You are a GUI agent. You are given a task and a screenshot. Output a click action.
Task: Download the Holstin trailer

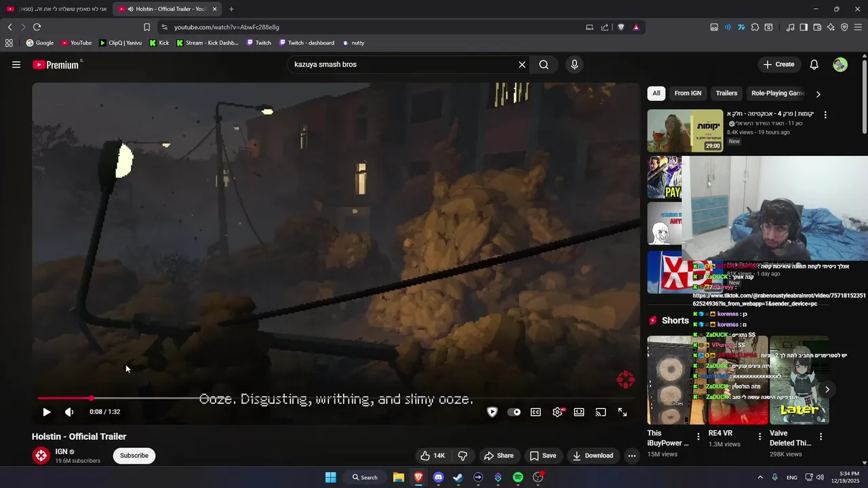point(593,455)
